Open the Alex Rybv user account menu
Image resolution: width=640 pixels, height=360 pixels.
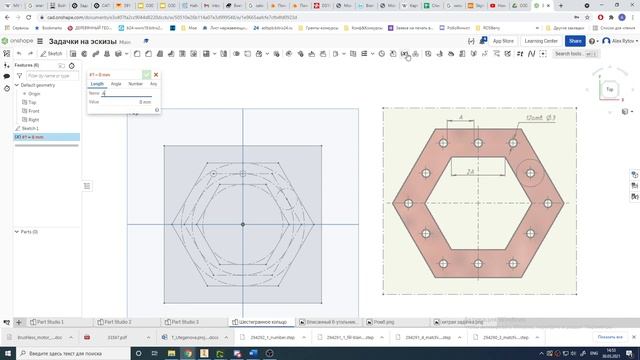coord(620,41)
